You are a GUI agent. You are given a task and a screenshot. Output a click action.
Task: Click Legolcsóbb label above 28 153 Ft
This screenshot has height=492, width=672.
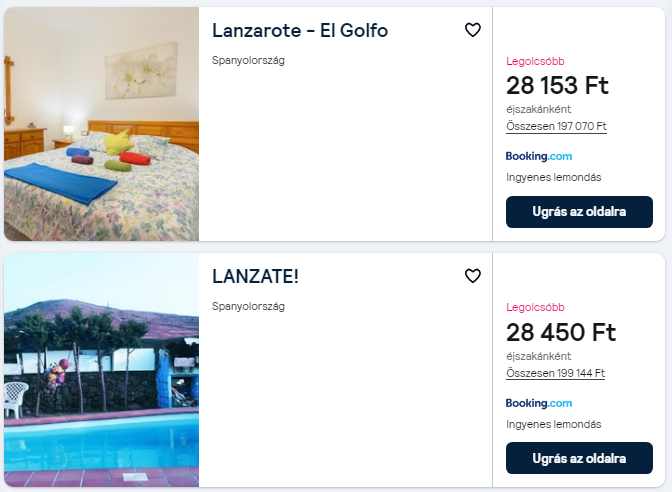coord(535,61)
